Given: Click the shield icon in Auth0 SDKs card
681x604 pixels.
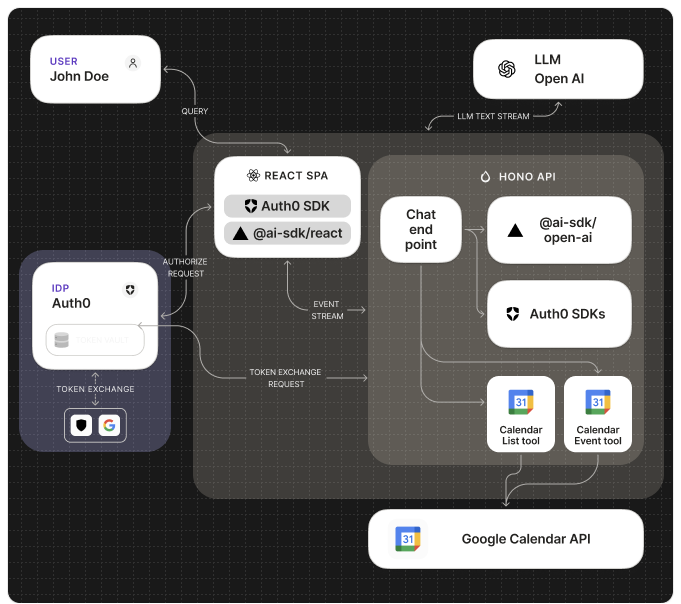Looking at the screenshot, I should click(512, 314).
